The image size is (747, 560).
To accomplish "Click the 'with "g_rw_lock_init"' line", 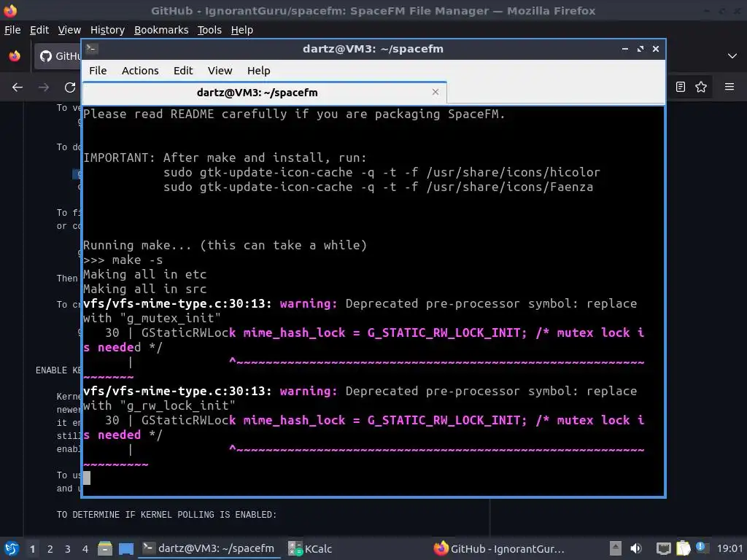I will coord(159,405).
